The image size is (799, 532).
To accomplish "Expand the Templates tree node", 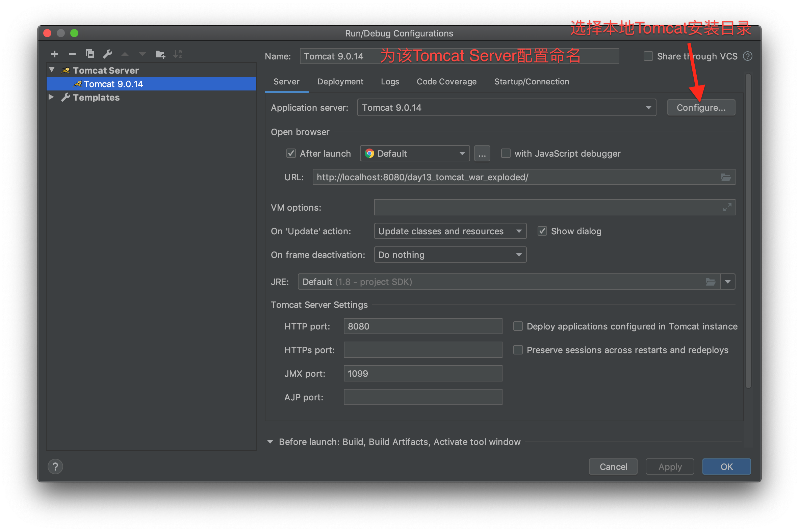I will pyautogui.click(x=51, y=97).
